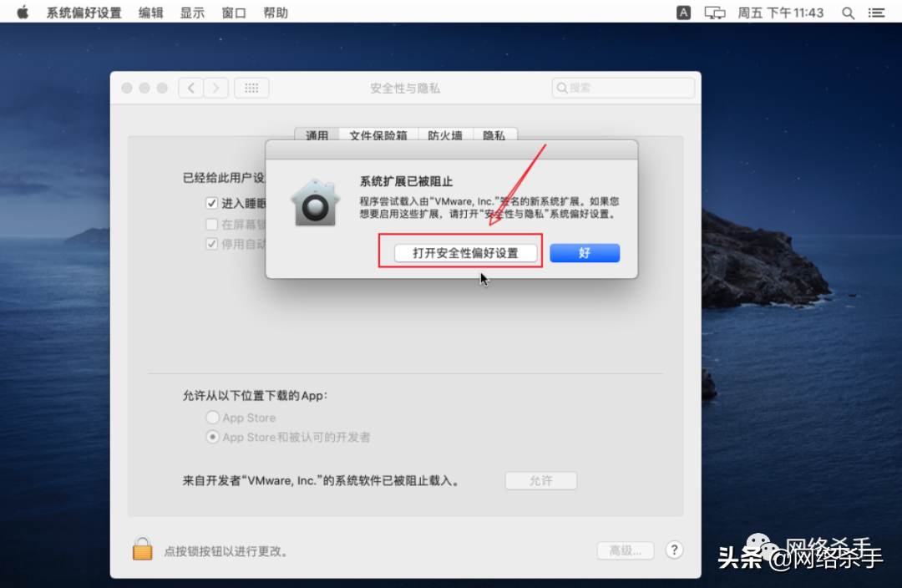
Task: Click 打开安全性偏好设置 button
Action: tap(465, 253)
